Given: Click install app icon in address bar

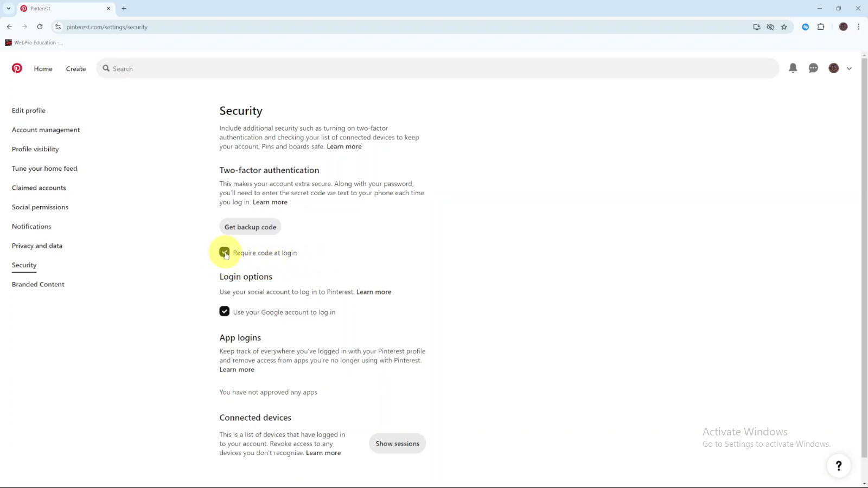Looking at the screenshot, I should pyautogui.click(x=757, y=27).
